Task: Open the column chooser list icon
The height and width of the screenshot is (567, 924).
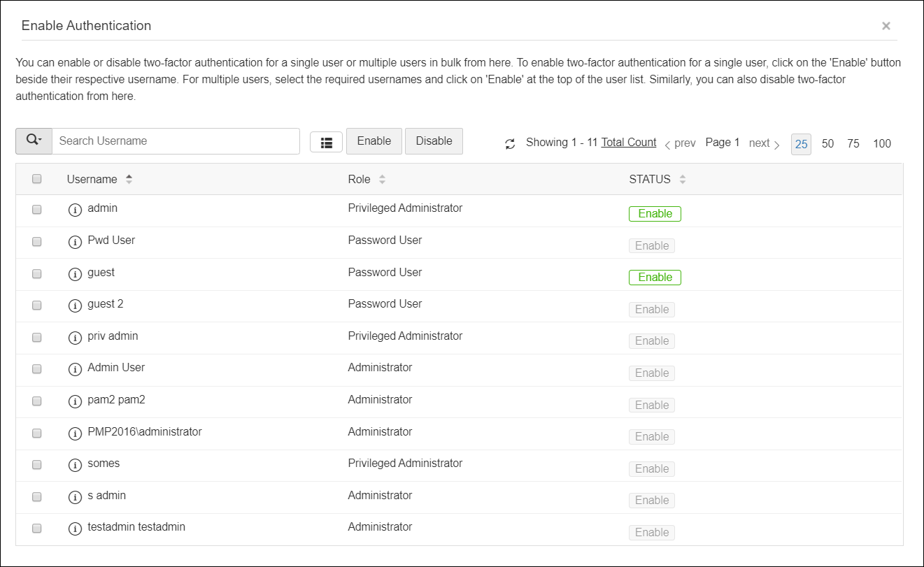Action: (326, 142)
